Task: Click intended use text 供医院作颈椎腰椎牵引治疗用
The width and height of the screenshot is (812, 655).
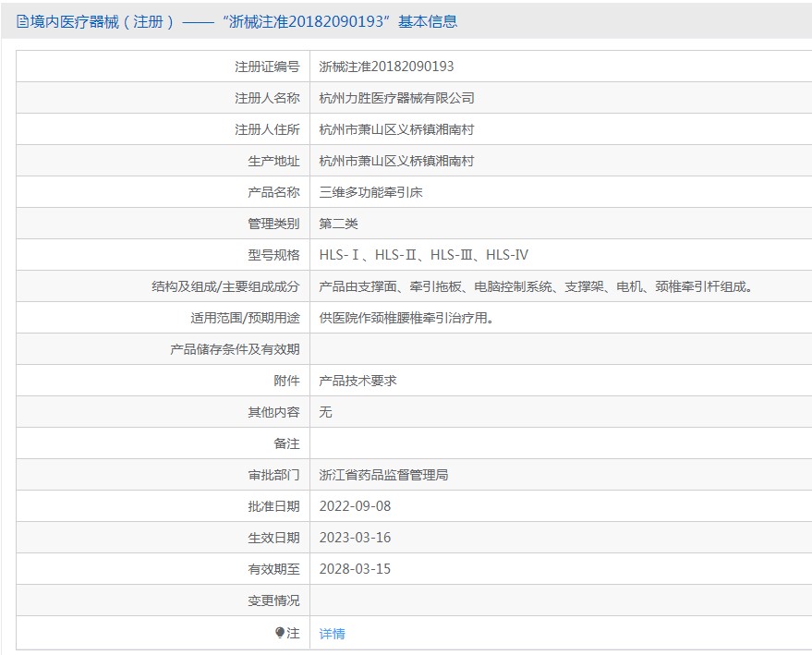Action: pos(406,318)
